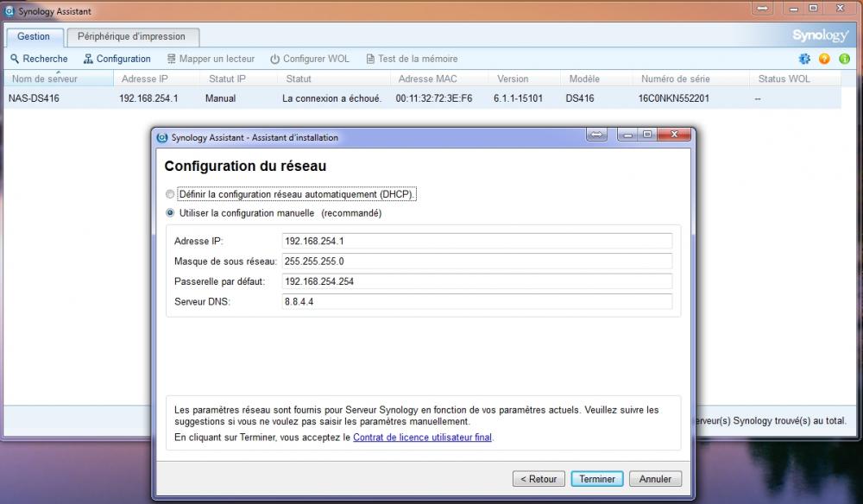Click the 6.1.1-15101 version cell
The width and height of the screenshot is (863, 504).
(x=518, y=98)
